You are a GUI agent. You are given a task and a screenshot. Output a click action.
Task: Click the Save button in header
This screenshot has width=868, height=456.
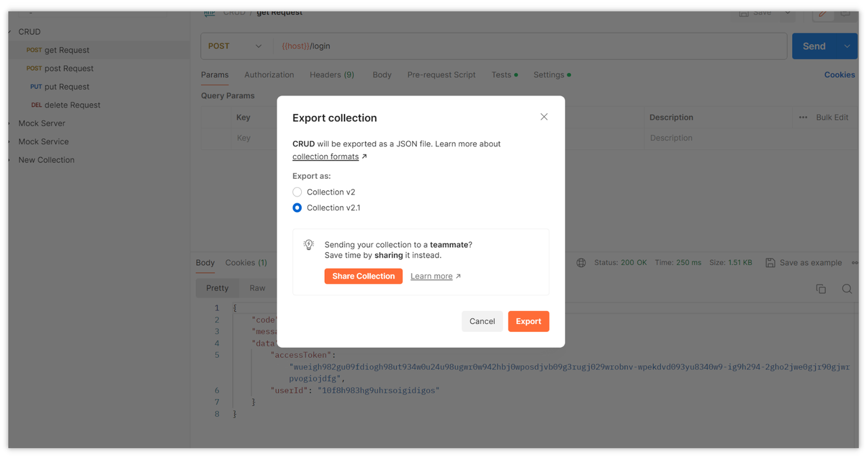(755, 13)
